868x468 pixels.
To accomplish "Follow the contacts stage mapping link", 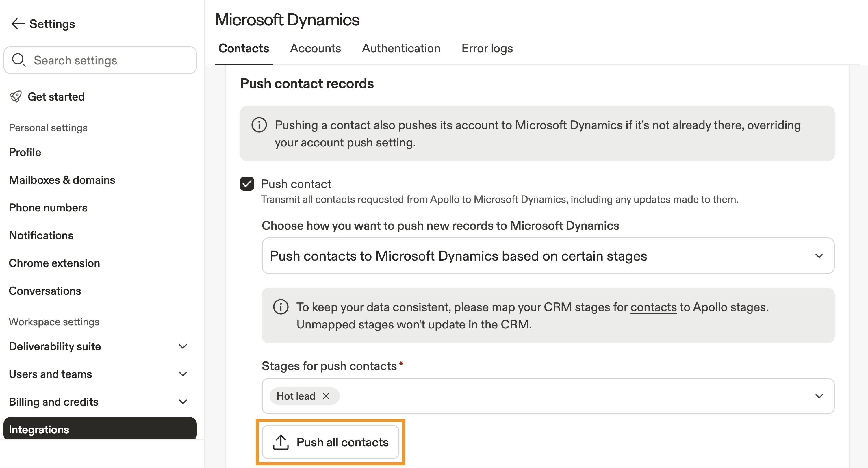I will (653, 307).
